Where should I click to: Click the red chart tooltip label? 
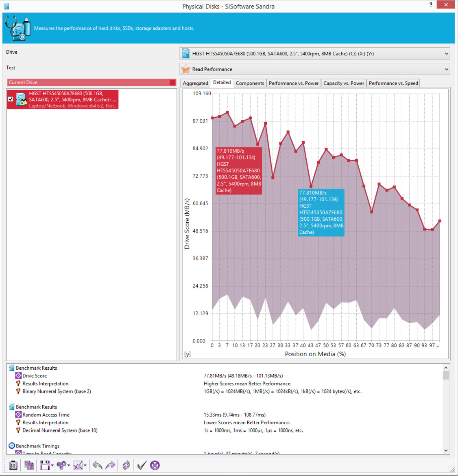click(x=239, y=171)
